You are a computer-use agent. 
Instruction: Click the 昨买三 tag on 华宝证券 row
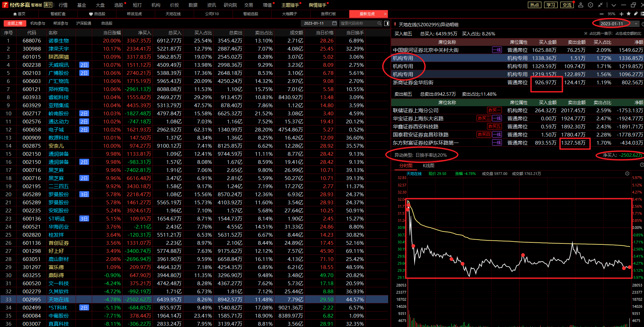[483, 118]
